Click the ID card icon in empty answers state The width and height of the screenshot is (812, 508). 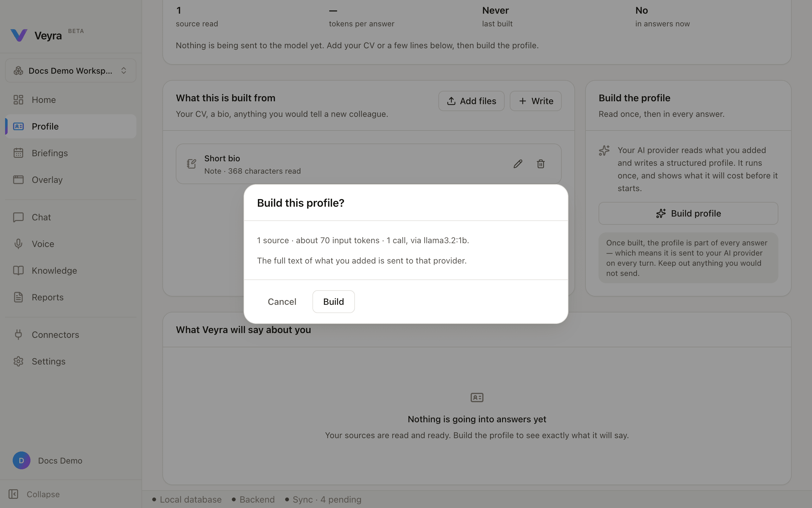click(477, 398)
